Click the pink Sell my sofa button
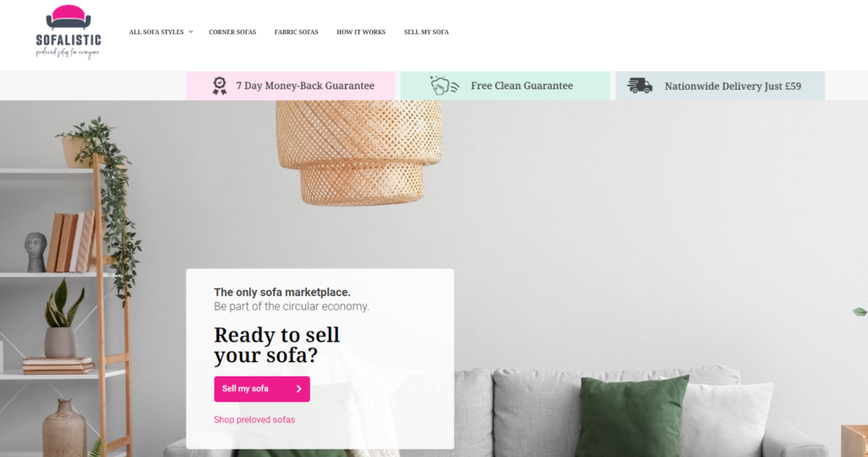 (x=262, y=389)
